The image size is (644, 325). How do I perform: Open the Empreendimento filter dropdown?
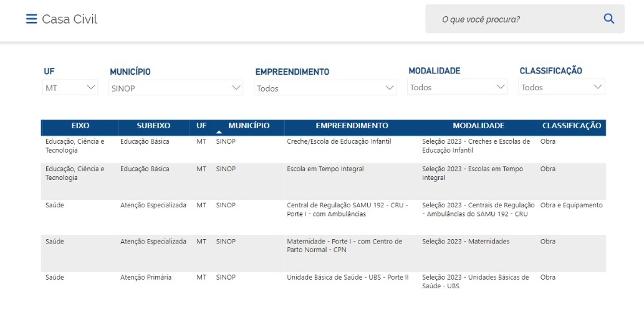[x=325, y=88]
